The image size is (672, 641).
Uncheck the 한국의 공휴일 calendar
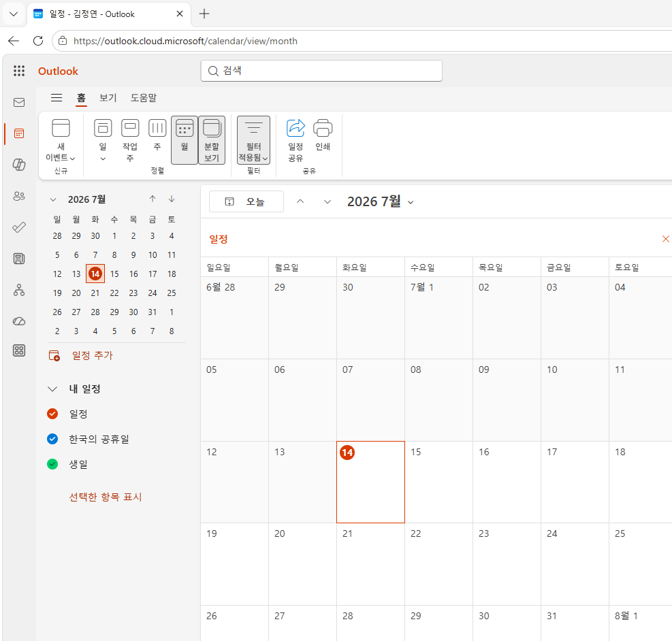point(52,439)
